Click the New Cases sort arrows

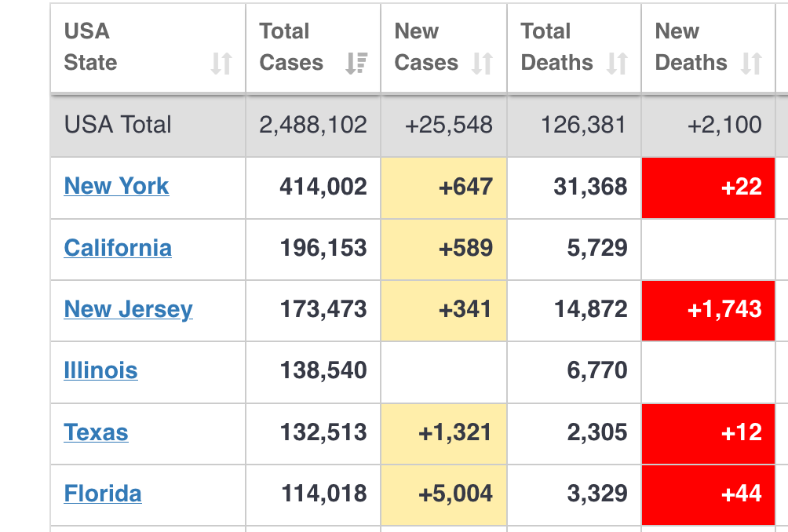[482, 64]
